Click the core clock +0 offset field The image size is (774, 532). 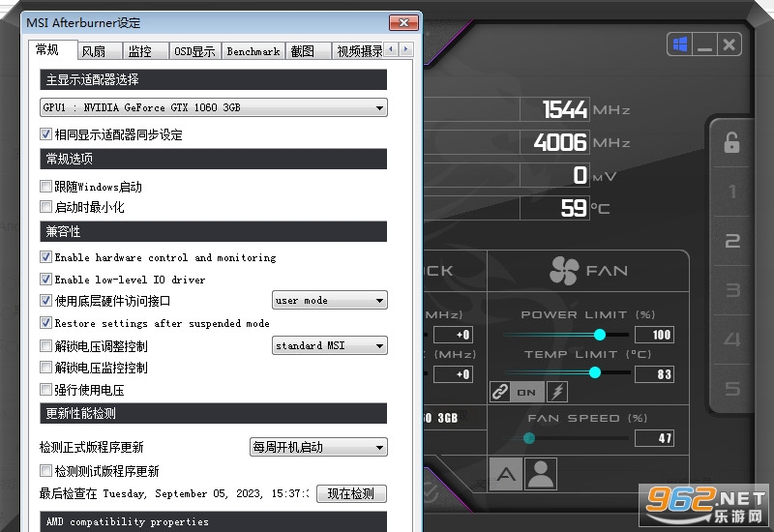(x=453, y=335)
